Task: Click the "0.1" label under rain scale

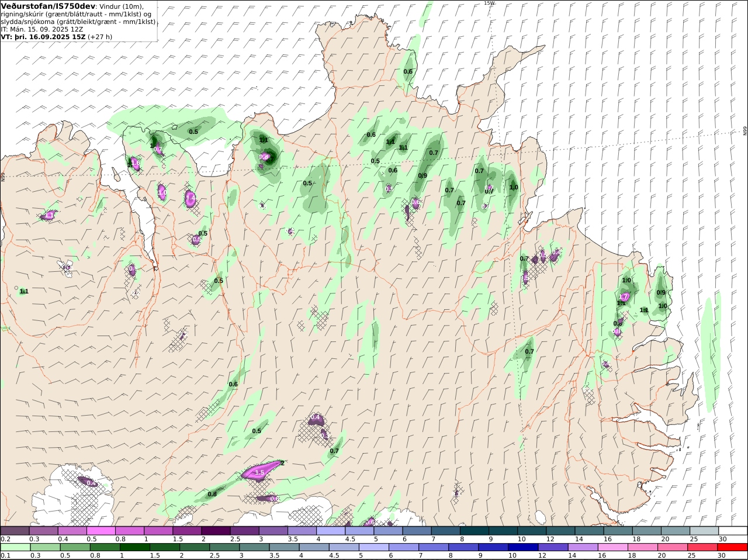Action: coord(5,555)
